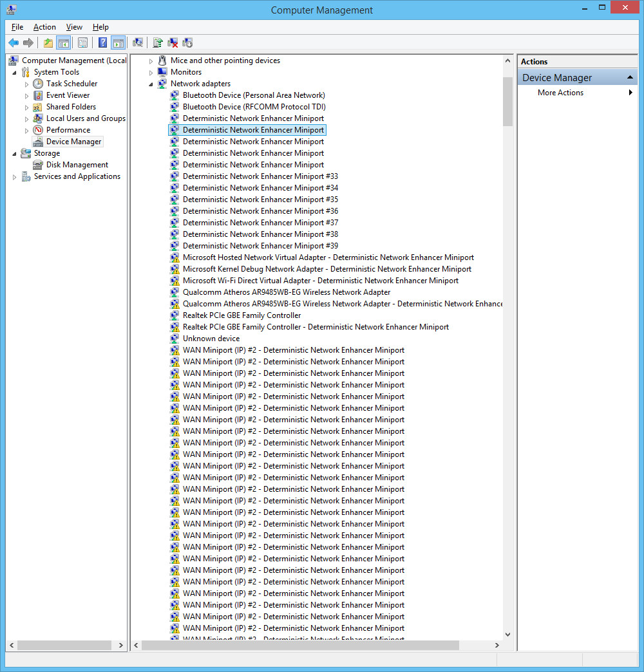Screen dimensions: 644x672
Task: Click the Event Viewer icon in tree
Action: (38, 95)
